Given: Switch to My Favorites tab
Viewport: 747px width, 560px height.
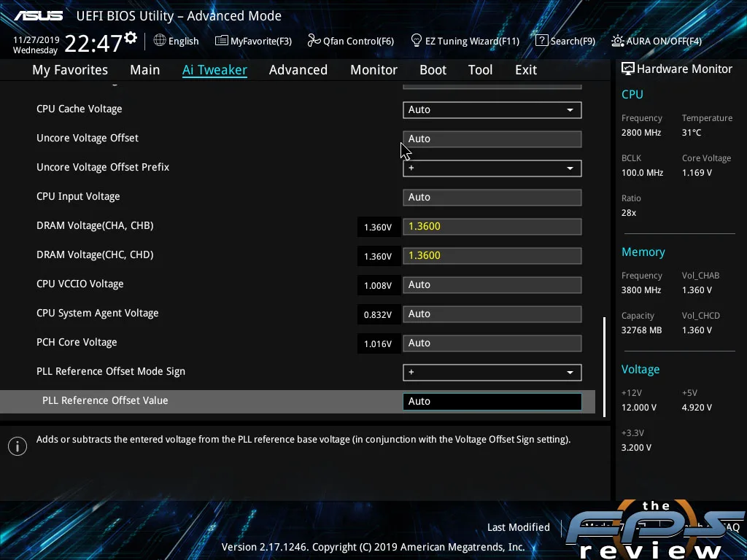Looking at the screenshot, I should pyautogui.click(x=70, y=70).
